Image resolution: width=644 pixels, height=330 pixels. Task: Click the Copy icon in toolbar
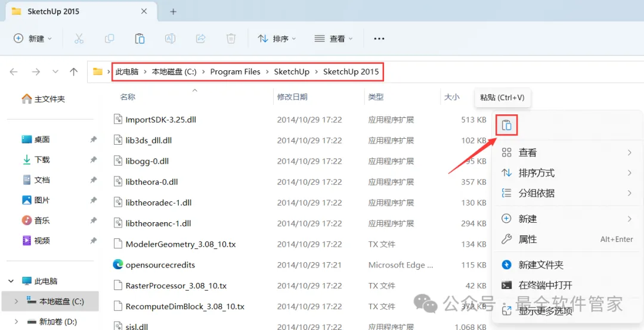(109, 39)
